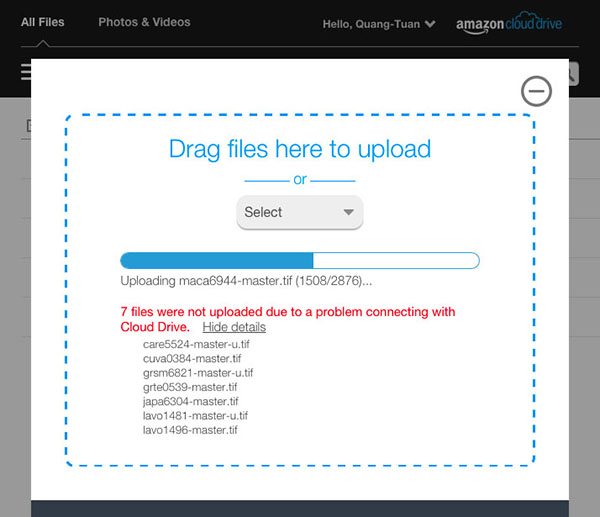Click the Amazon Cloud Drive logo

pos(509,23)
